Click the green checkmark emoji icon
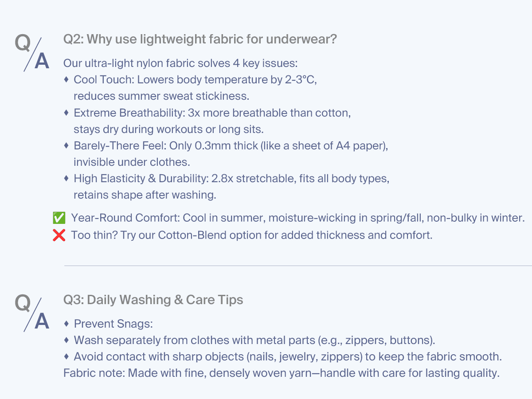Screen dimensions: 532x399 pos(59,218)
